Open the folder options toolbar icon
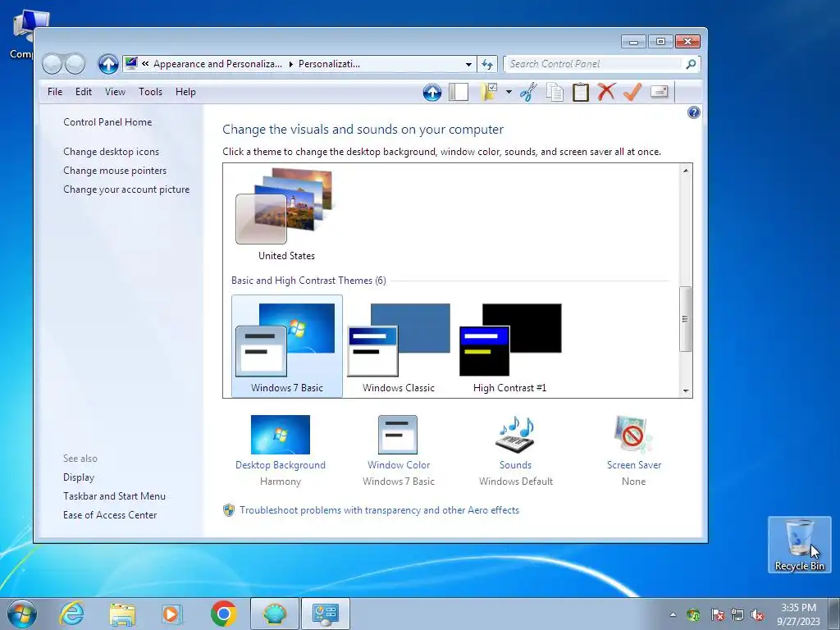Viewport: 840px width, 630px height. click(489, 92)
